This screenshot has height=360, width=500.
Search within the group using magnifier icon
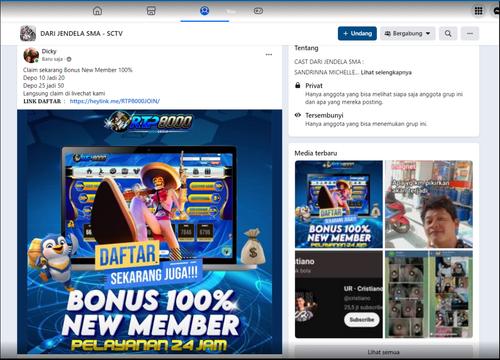point(448,33)
